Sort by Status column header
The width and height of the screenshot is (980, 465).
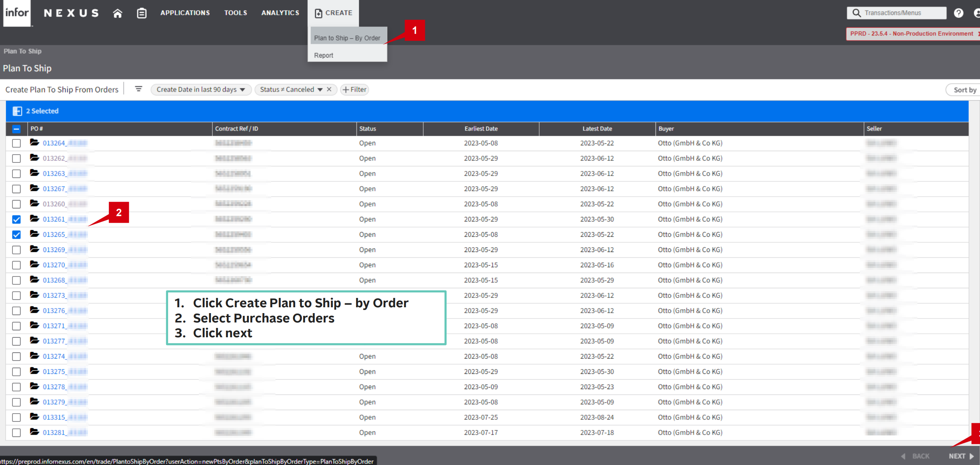pyautogui.click(x=389, y=129)
